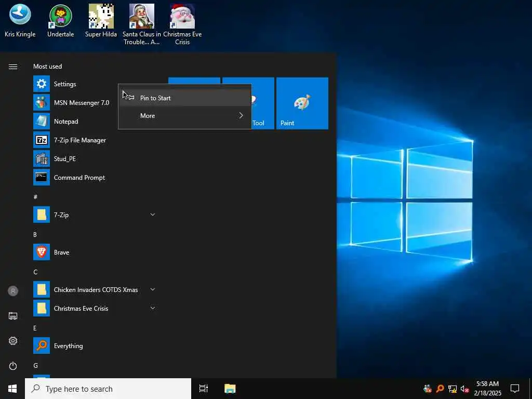Open the More submenu arrow
This screenshot has width=532, height=399.
[x=241, y=115]
